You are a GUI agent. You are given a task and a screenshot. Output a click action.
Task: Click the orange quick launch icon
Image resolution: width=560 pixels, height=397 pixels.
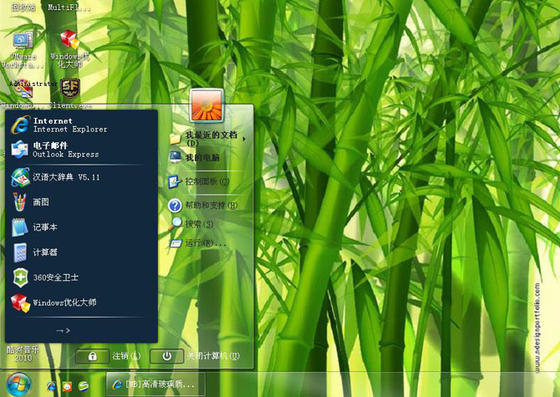point(67,386)
